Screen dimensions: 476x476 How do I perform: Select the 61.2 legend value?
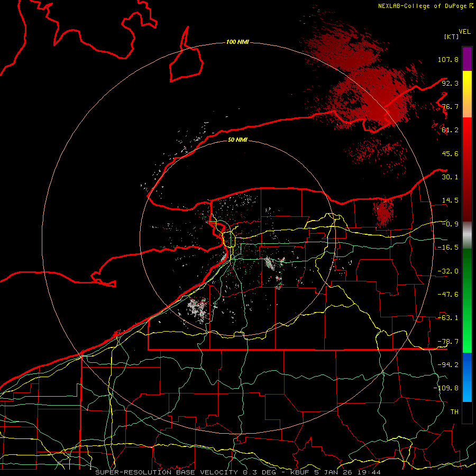tap(450, 130)
